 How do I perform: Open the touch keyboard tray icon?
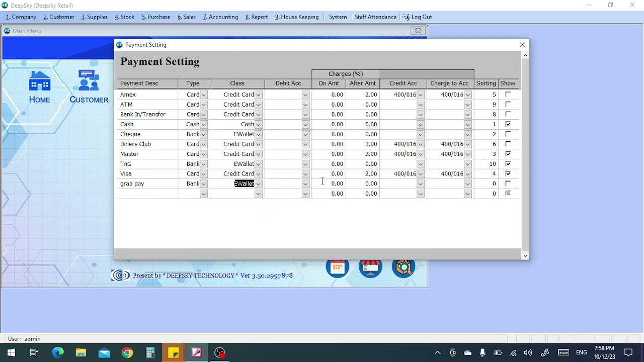click(563, 353)
